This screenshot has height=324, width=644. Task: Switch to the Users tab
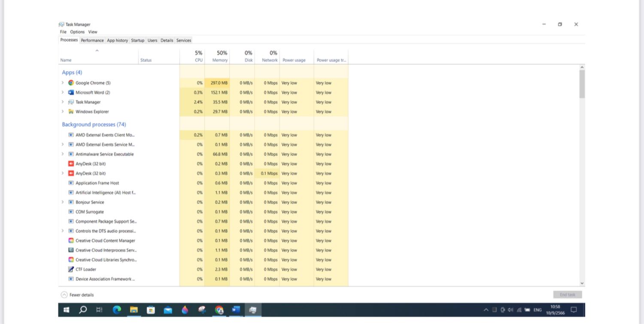[x=152, y=40]
